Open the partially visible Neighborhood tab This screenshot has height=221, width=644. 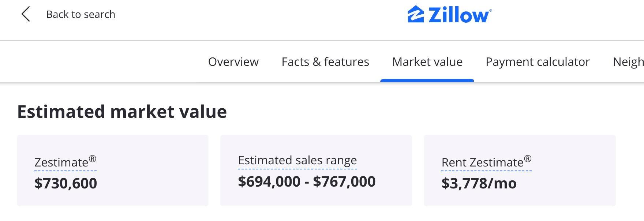tap(628, 62)
